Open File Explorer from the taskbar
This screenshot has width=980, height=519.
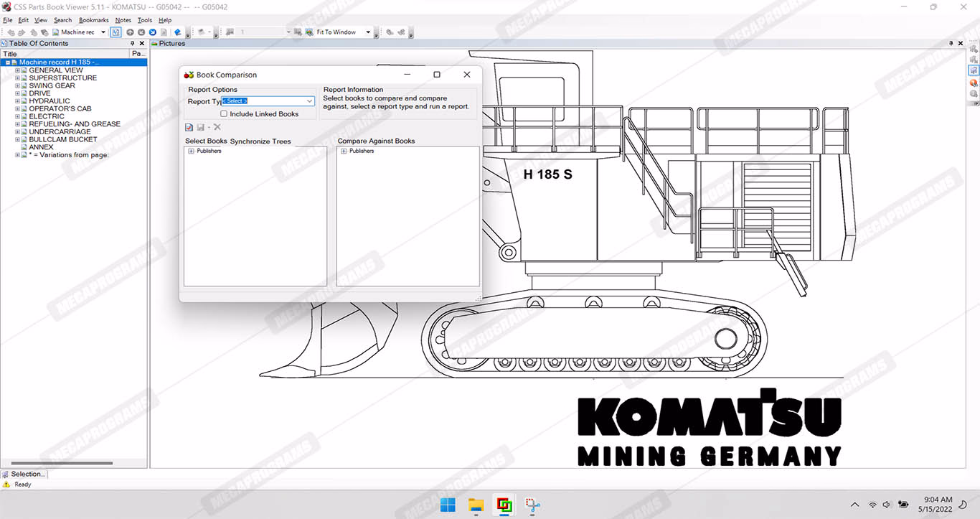(x=476, y=505)
